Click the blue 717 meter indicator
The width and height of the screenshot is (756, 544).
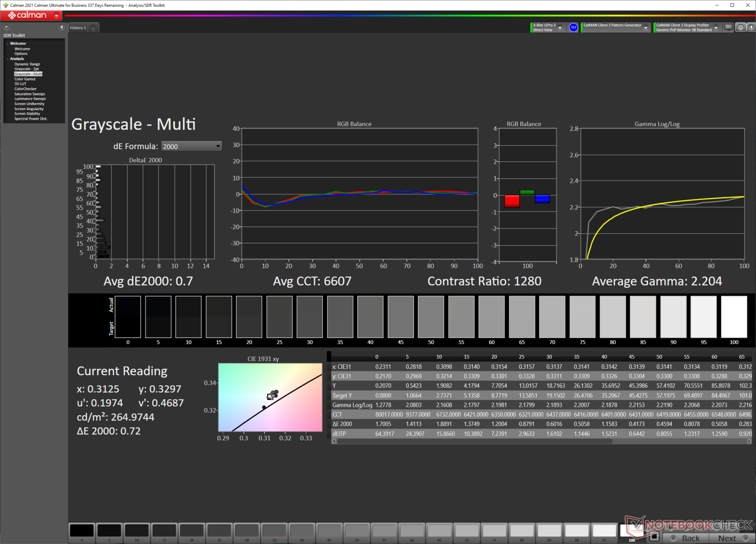click(x=573, y=28)
